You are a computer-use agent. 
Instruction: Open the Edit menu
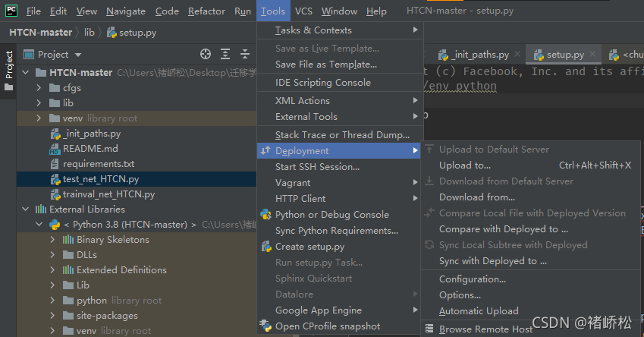[58, 11]
